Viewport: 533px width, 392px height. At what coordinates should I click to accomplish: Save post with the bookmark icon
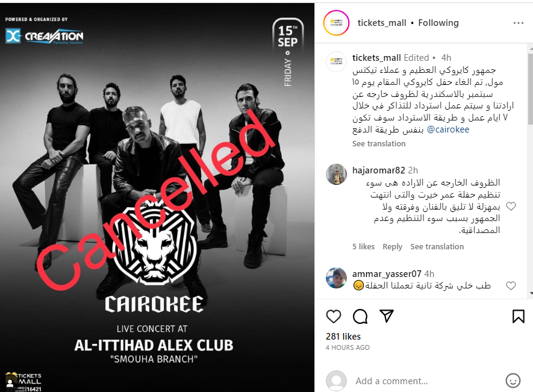tap(519, 316)
